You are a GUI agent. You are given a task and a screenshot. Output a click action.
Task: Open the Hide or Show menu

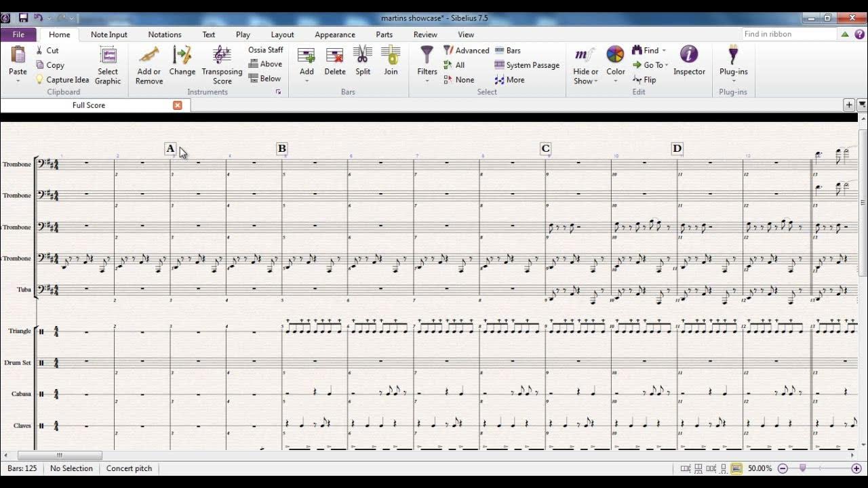(585, 65)
